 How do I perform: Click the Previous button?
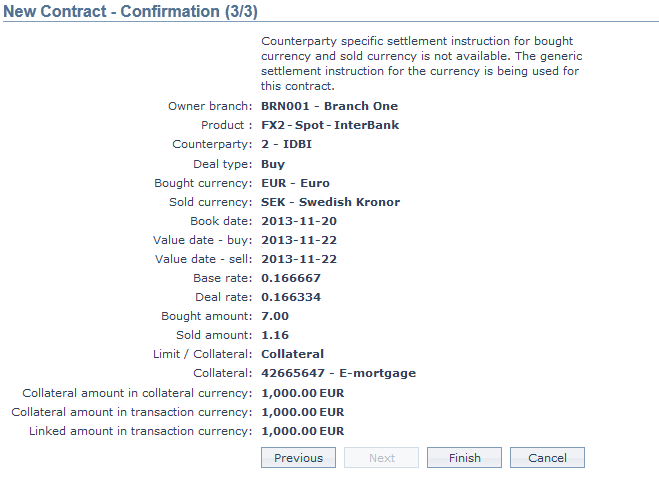[x=298, y=458]
